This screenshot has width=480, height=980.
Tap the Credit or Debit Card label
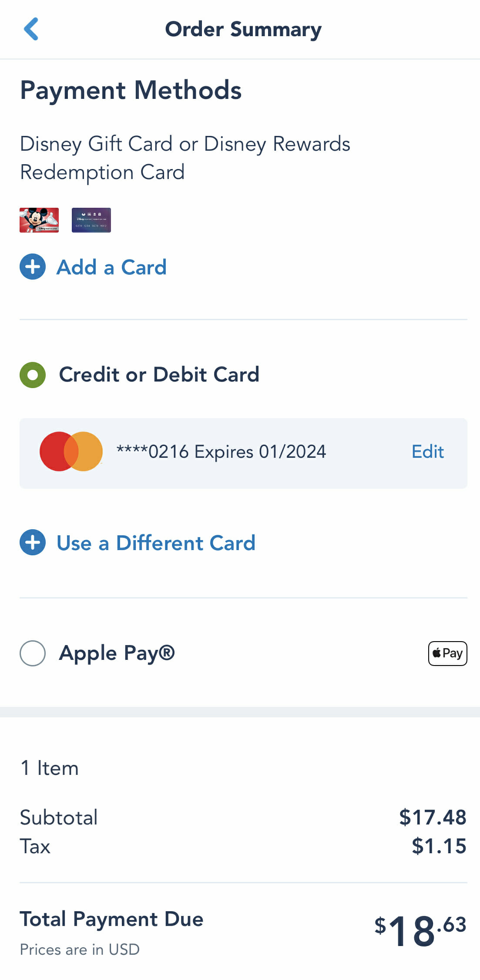click(x=159, y=375)
